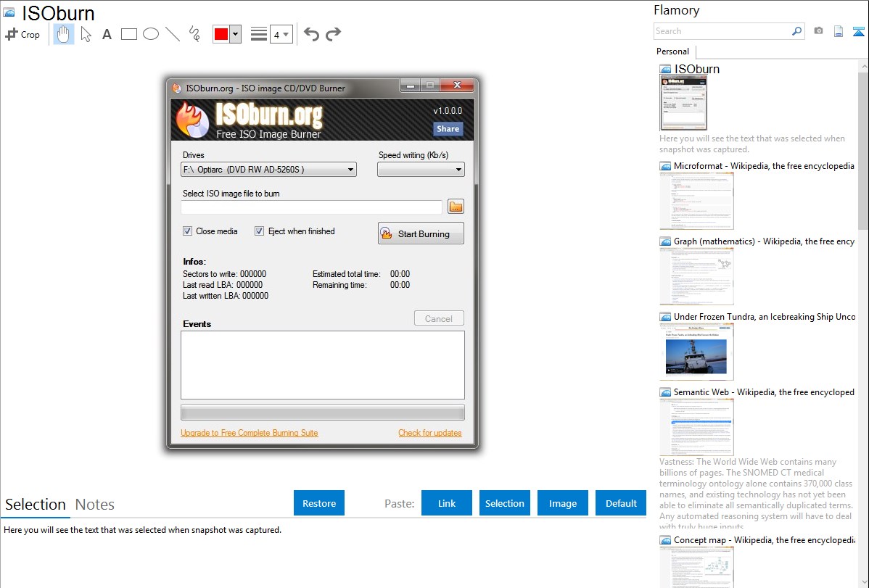Pick the straight line tool
The height and width of the screenshot is (588, 869).
tap(173, 34)
